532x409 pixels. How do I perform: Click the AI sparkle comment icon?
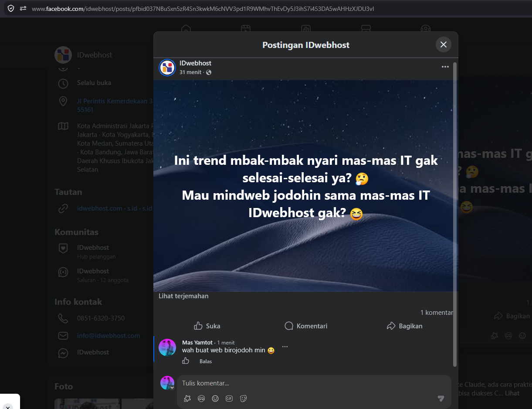(187, 398)
